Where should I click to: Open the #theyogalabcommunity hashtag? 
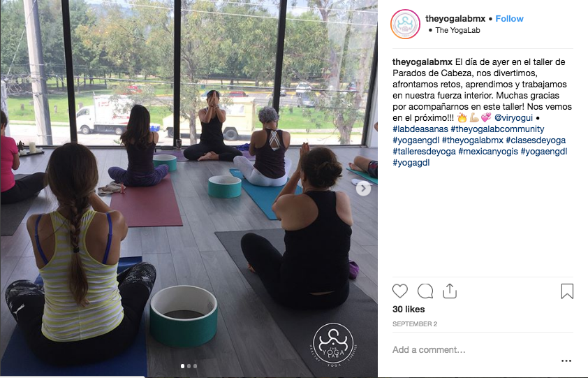(497, 129)
